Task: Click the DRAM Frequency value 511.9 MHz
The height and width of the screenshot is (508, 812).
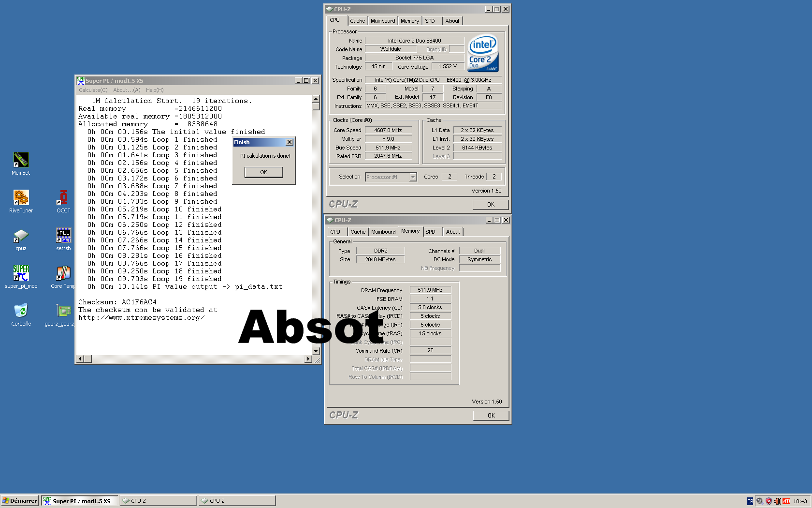Action: 430,290
